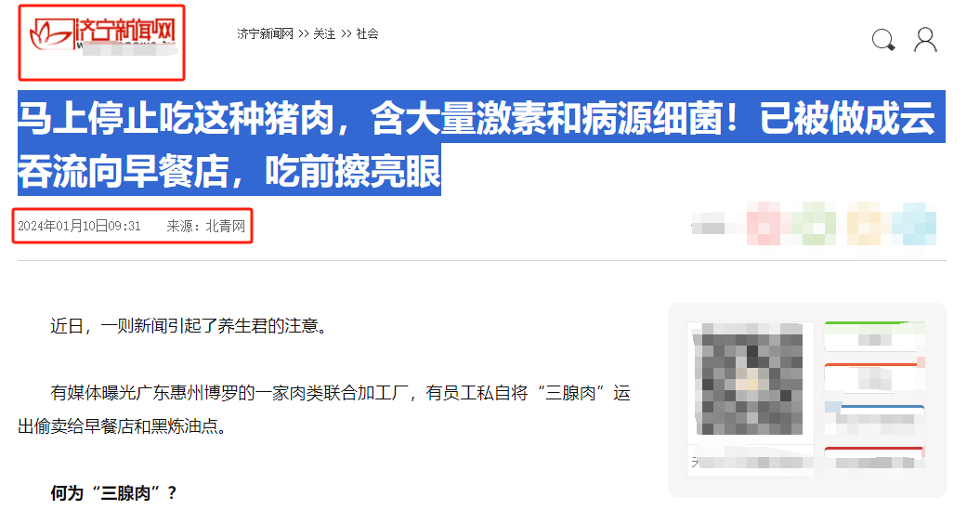
Task: Click the light-blue pixelated share icon
Action: 914,223
